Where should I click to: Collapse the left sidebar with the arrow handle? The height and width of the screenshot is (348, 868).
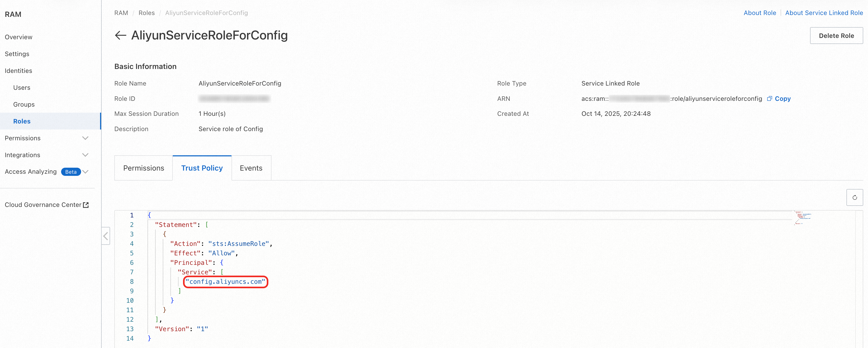[106, 236]
